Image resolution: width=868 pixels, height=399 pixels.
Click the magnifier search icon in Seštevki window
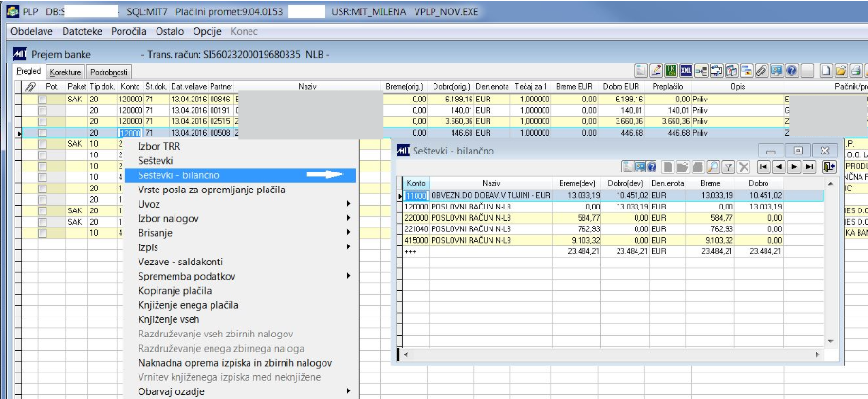pyautogui.click(x=713, y=166)
